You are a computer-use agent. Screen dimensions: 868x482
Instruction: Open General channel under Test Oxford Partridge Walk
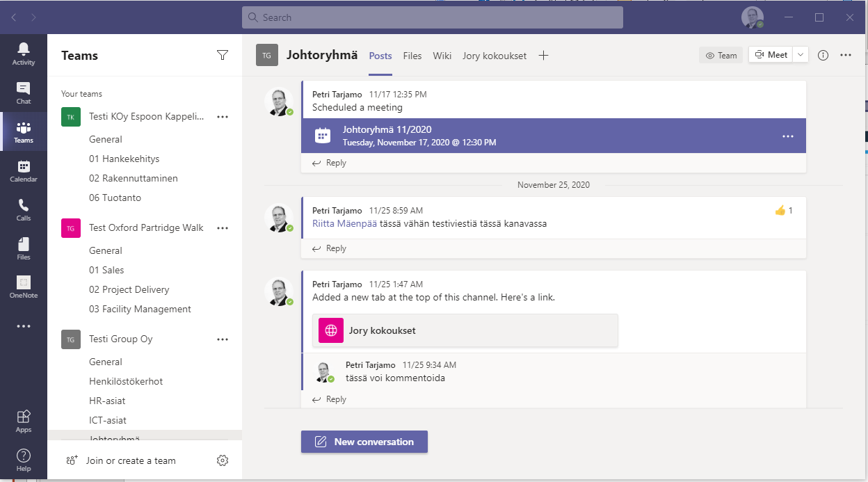click(106, 250)
